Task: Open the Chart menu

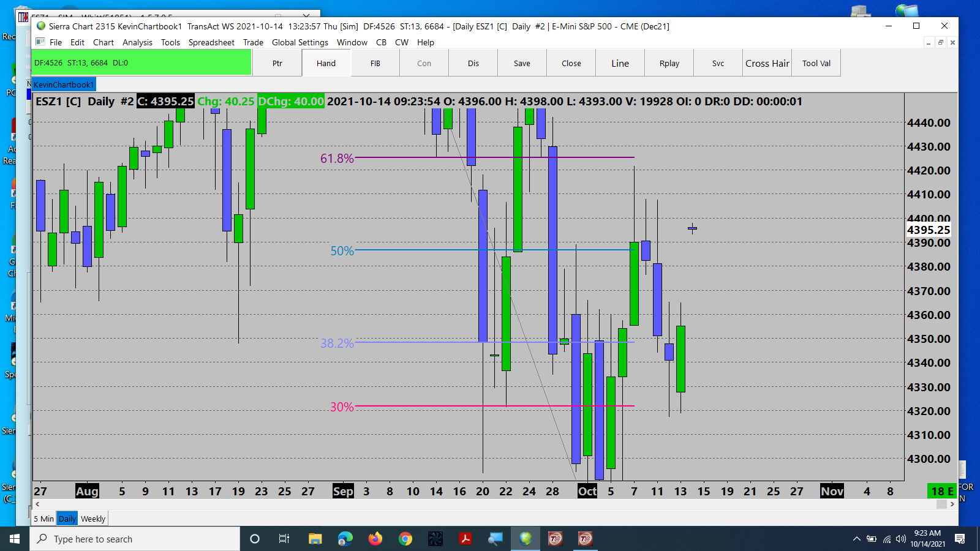Action: click(x=104, y=42)
